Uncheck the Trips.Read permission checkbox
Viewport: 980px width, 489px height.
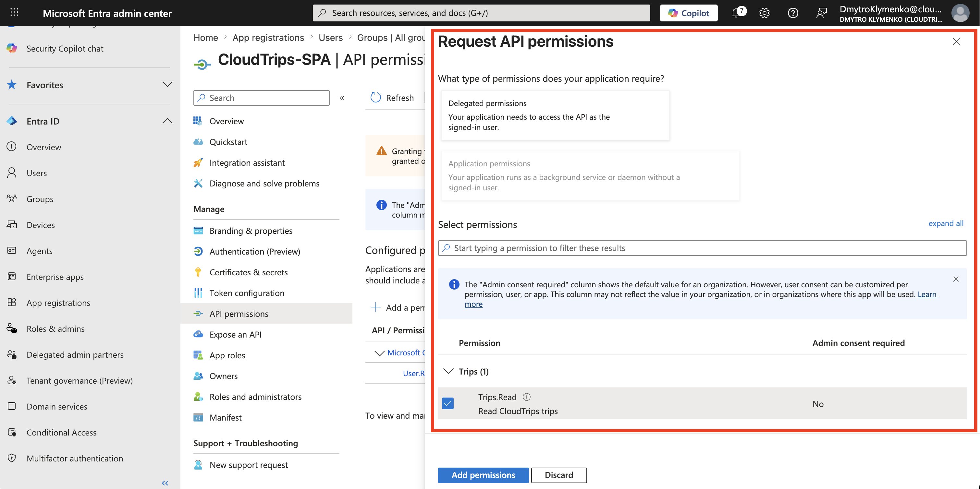click(448, 403)
